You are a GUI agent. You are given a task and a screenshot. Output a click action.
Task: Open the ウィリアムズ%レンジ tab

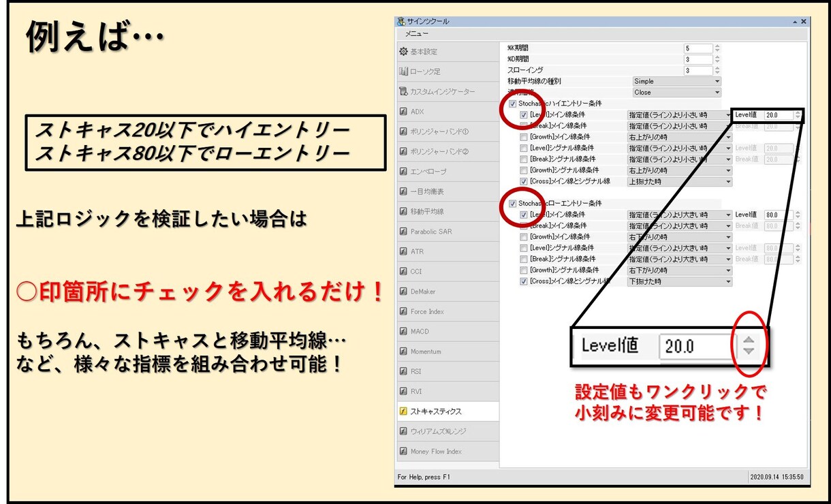[447, 431]
